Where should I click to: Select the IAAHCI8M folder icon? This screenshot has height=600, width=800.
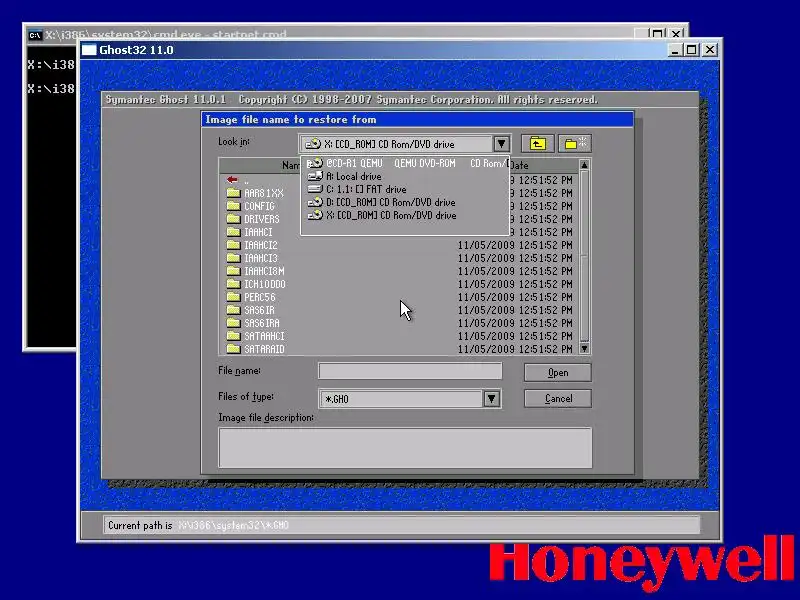pos(233,271)
